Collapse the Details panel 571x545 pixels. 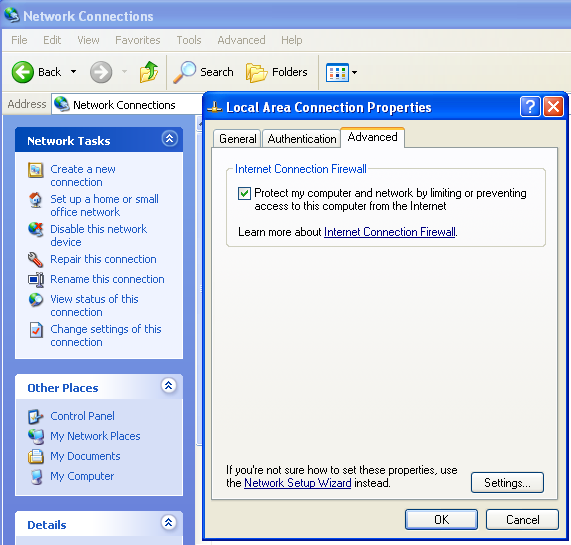(x=169, y=522)
